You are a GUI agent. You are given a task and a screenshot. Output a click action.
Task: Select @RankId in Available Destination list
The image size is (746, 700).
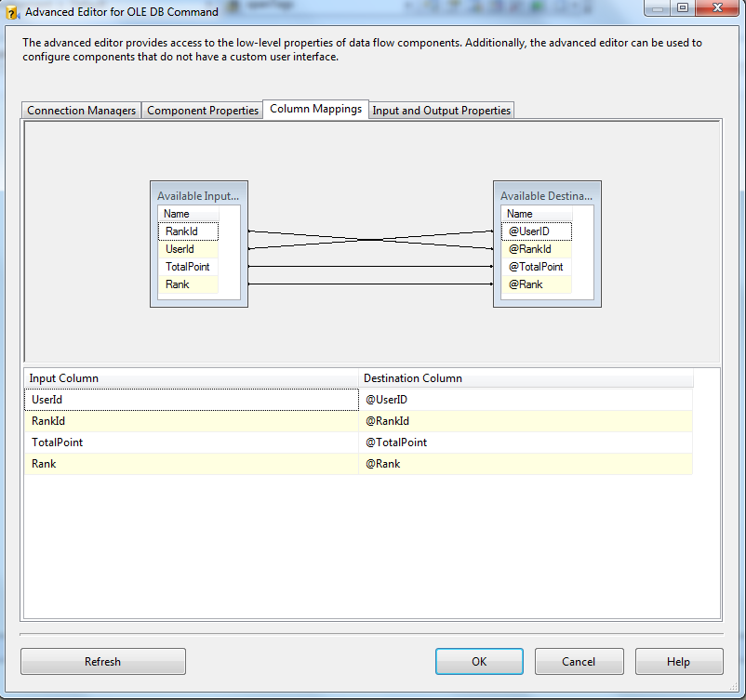(x=537, y=249)
